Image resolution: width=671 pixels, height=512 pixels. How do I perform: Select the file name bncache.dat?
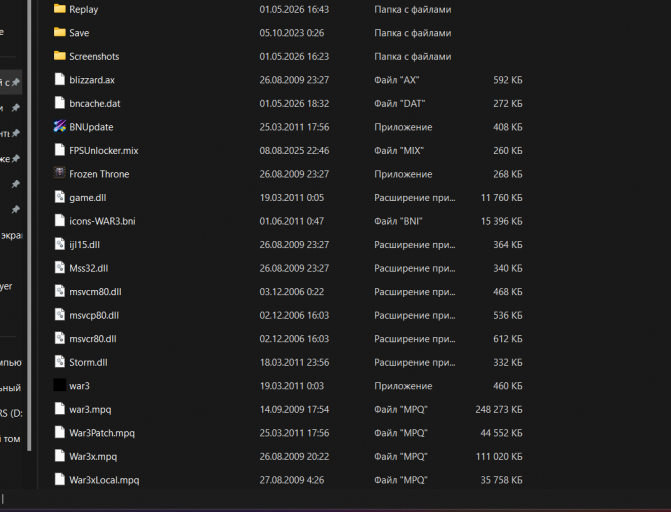95,104
